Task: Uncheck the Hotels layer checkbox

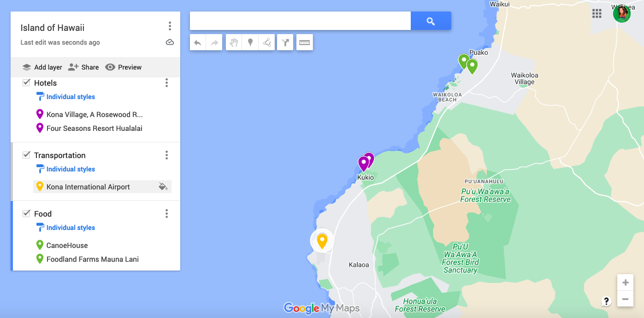Action: click(26, 82)
